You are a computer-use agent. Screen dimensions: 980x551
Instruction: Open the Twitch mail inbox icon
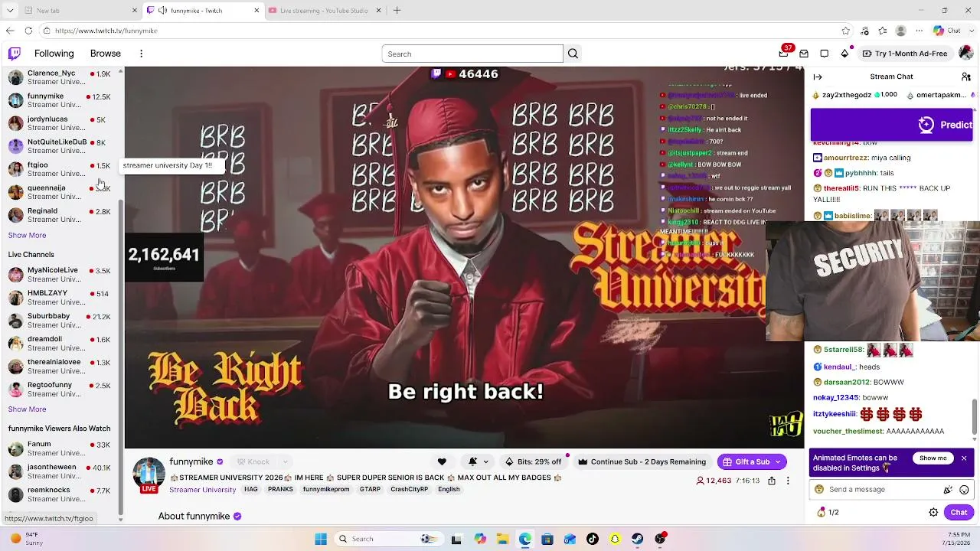pyautogui.click(x=804, y=54)
